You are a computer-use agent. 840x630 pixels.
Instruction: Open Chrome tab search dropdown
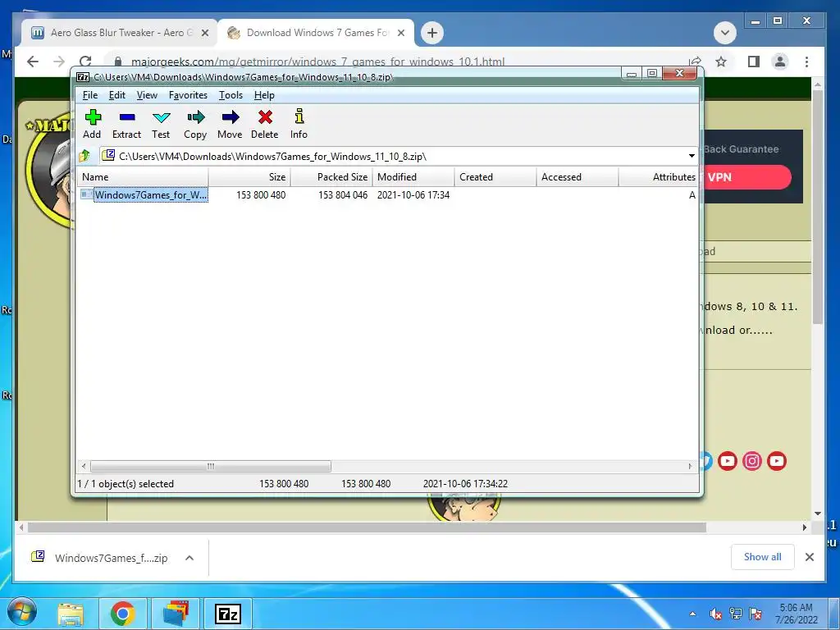pyautogui.click(x=725, y=33)
